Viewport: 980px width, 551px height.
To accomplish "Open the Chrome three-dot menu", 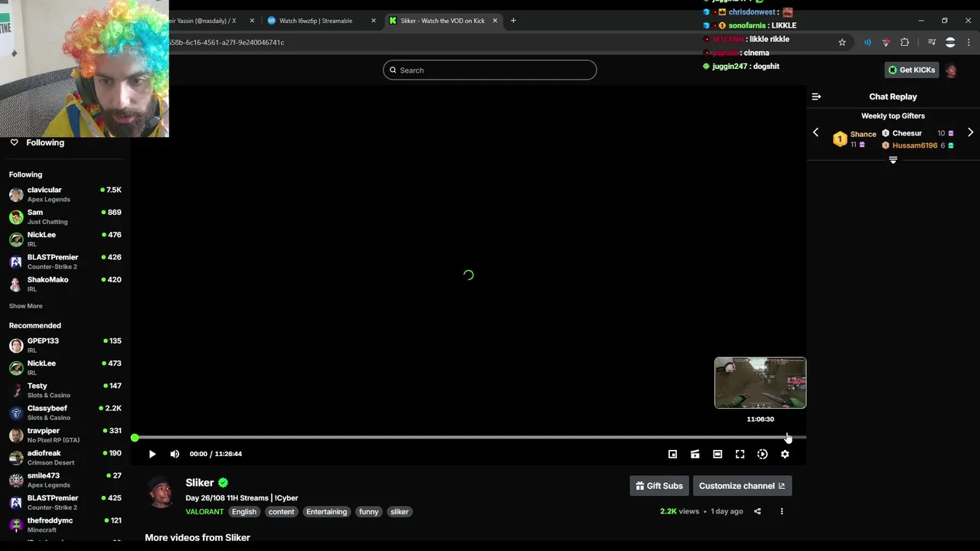I will point(969,42).
